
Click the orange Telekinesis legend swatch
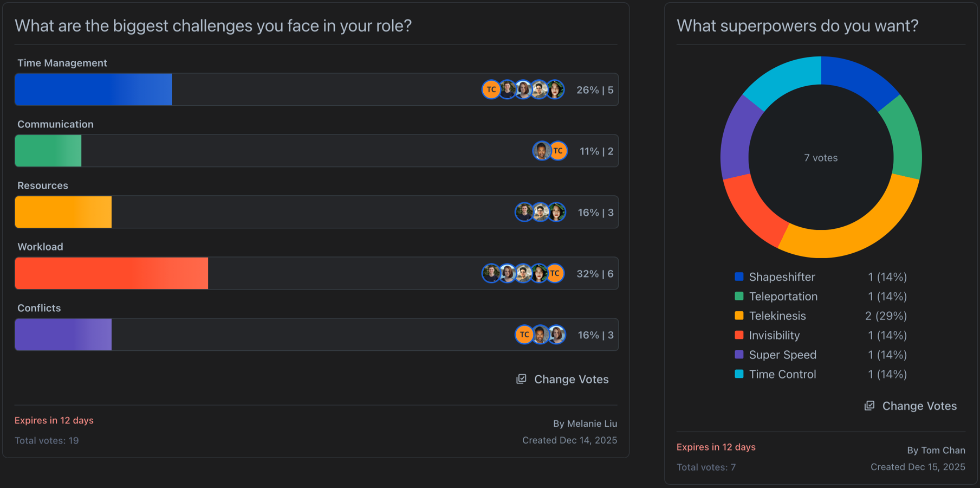(739, 316)
